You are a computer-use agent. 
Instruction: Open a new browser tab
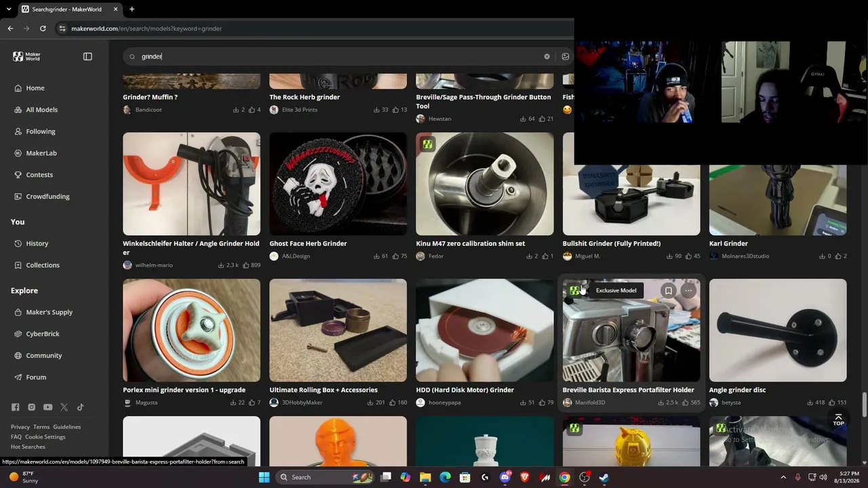click(132, 9)
